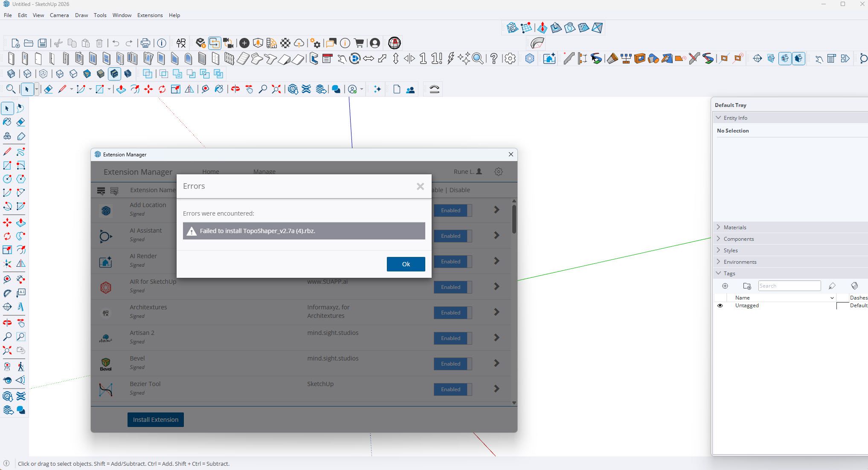868x470 pixels.
Task: Open the shopping cart icon
Action: [x=359, y=43]
